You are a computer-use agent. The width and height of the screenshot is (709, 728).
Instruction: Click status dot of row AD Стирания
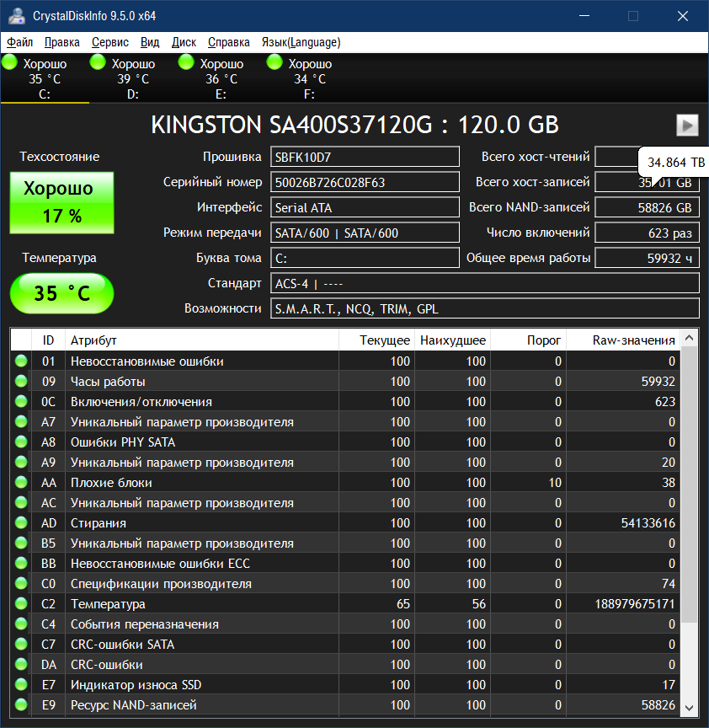click(21, 522)
